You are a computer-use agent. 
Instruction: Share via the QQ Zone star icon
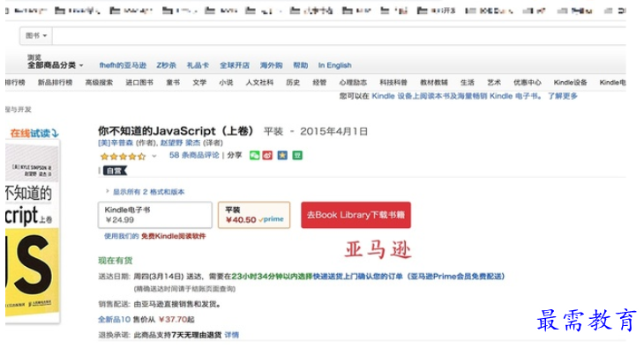[282, 155]
